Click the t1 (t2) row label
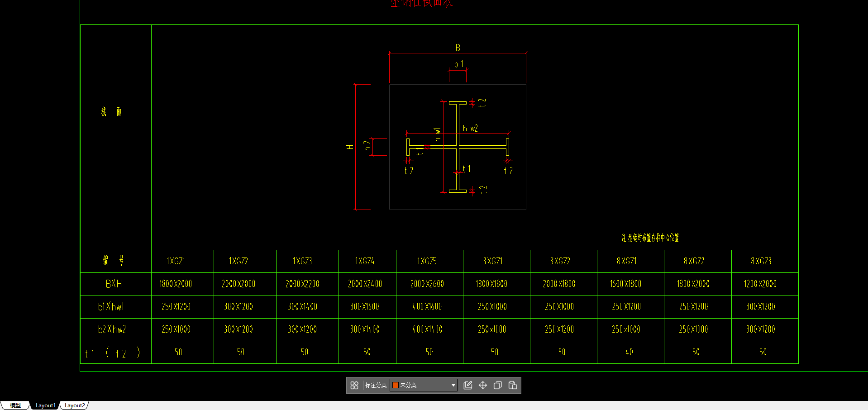Screen dimensions: 868x410 pyautogui.click(x=112, y=353)
